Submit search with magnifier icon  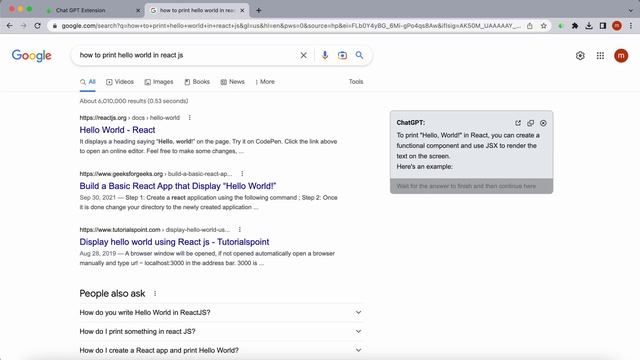click(359, 55)
